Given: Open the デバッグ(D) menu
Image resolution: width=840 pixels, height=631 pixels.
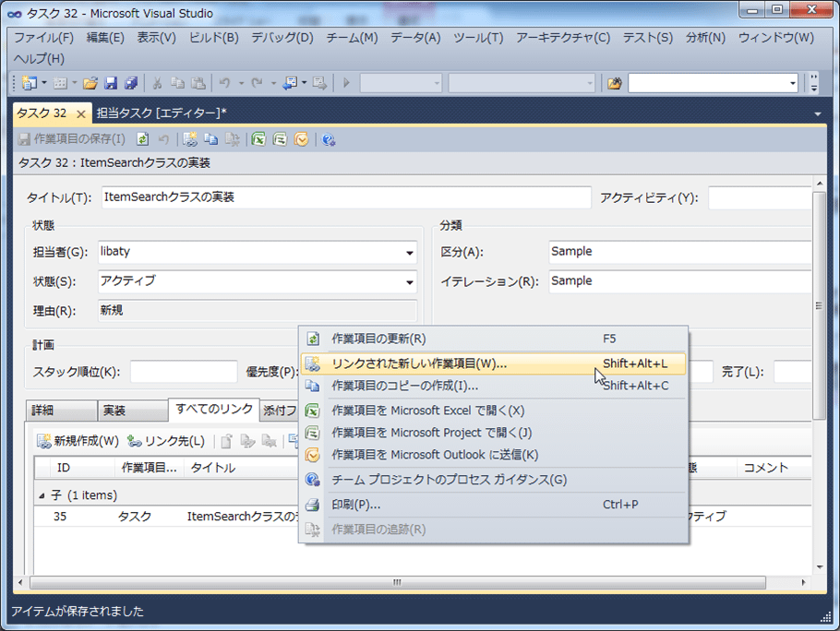Looking at the screenshot, I should click(282, 38).
